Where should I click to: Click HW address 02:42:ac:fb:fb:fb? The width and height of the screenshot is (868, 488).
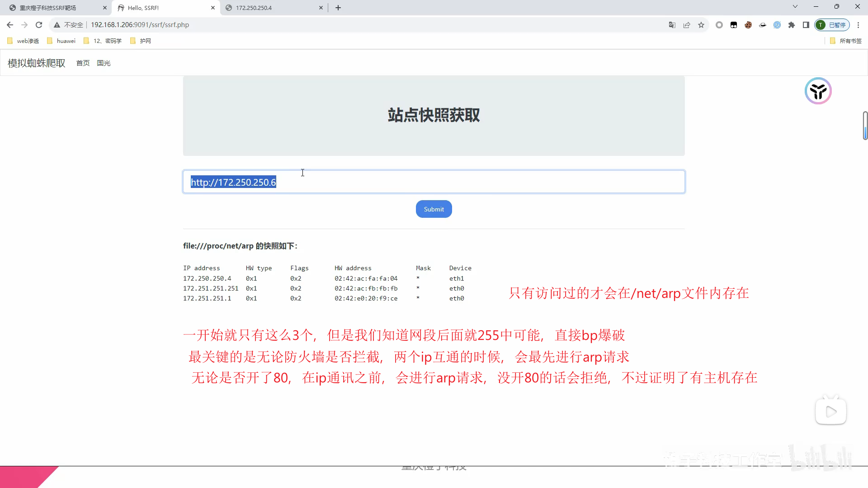366,288
